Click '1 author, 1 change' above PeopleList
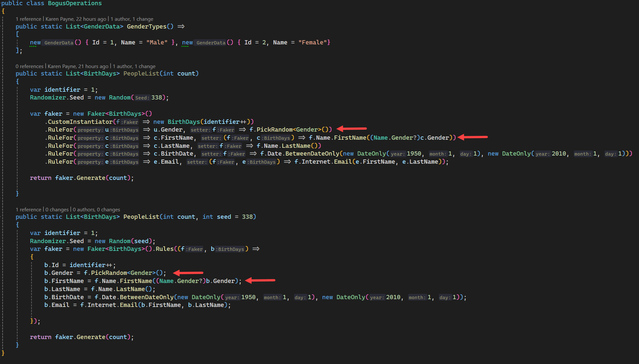 [x=134, y=66]
